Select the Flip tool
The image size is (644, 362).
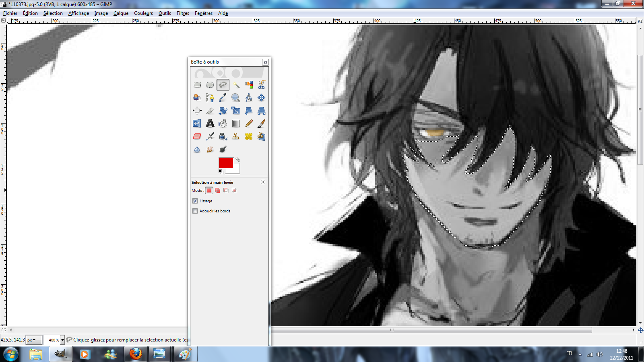[x=197, y=123]
